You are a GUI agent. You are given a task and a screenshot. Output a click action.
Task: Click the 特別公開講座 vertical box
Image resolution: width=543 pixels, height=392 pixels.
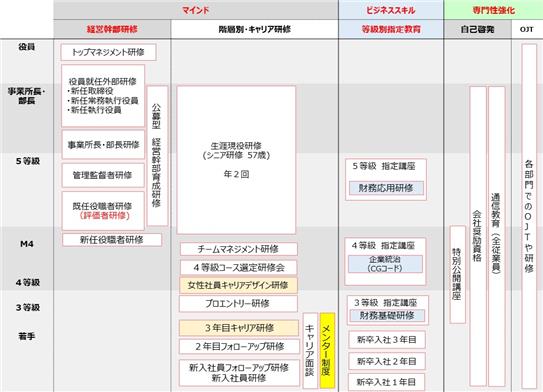tap(457, 274)
